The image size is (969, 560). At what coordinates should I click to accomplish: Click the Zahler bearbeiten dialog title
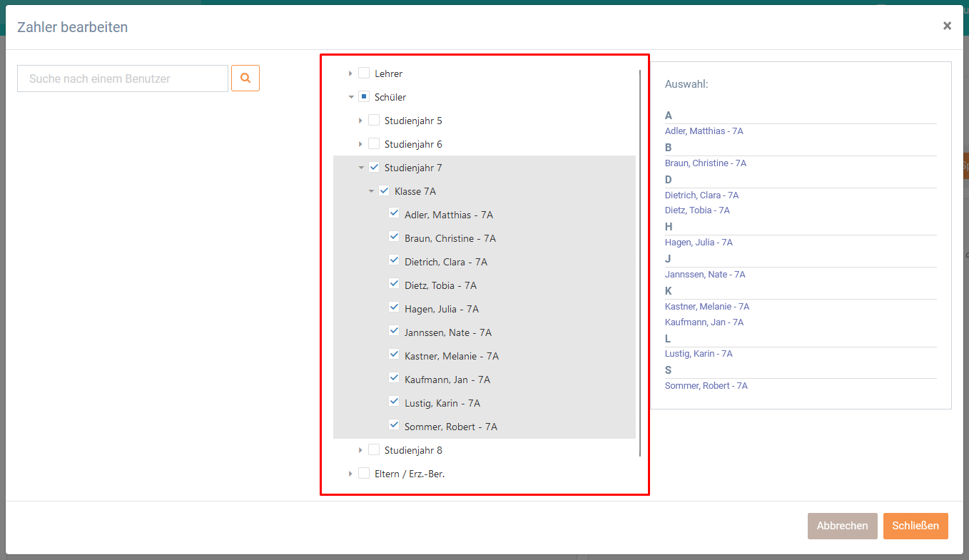73,27
